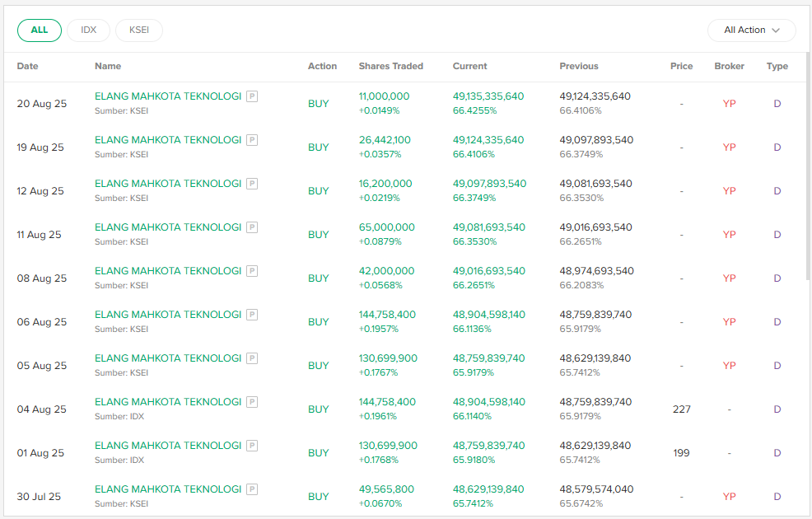Click YP broker in 20 Aug 25 row
The image size is (812, 519).
coord(729,104)
